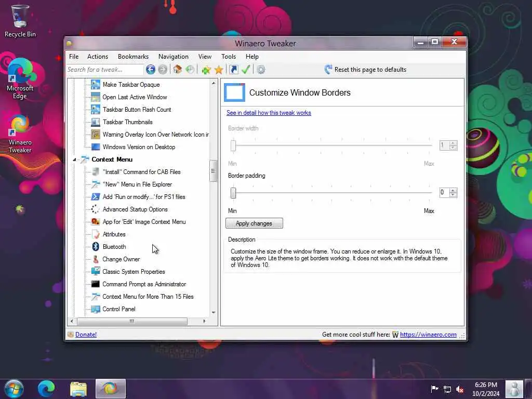Screen dimensions: 532x399
Task: Open Microsoft Edge desktop shortcut
Action: tap(20, 79)
